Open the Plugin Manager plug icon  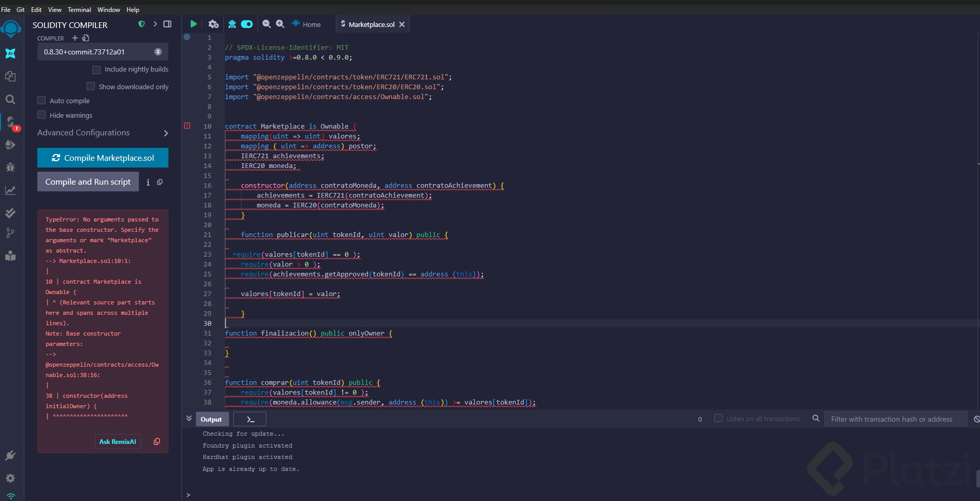10,455
